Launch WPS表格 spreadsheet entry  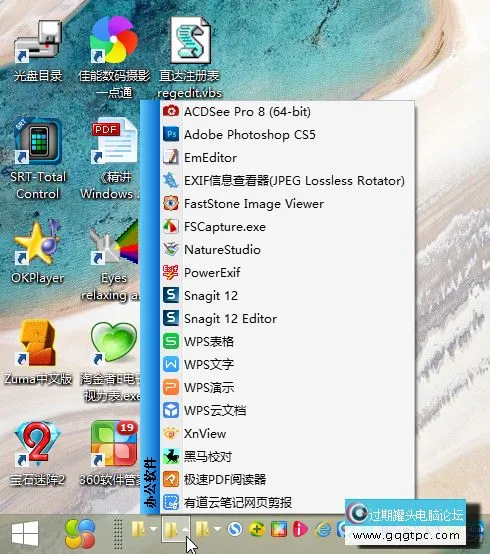coord(287,342)
